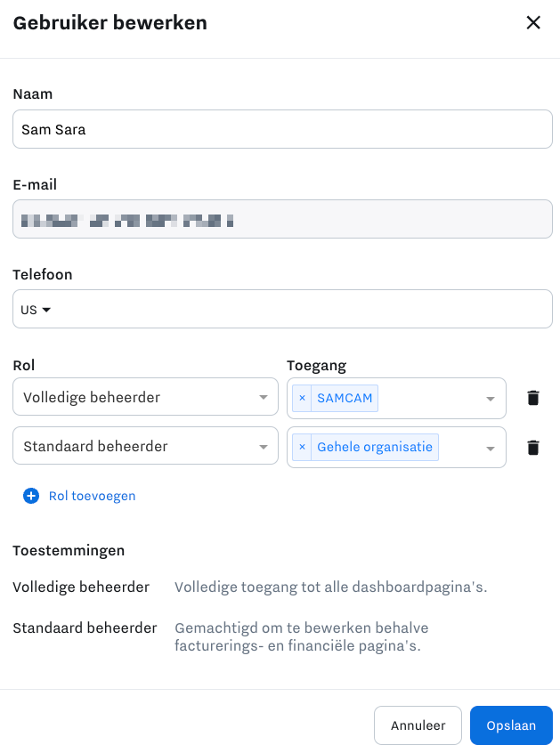The width and height of the screenshot is (560, 753).
Task: Expand the access dropdown arrow beside SAMCAM
Action: [x=491, y=399]
